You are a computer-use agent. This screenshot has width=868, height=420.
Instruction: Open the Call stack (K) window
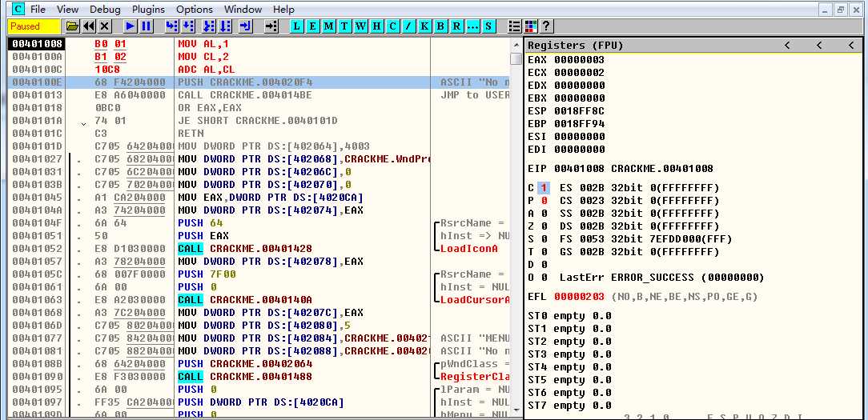pyautogui.click(x=424, y=26)
